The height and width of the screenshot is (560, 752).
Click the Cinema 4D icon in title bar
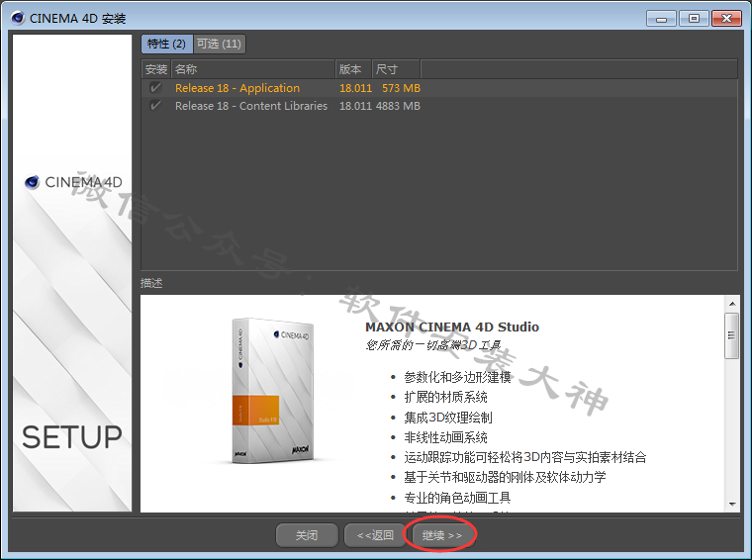(17, 18)
